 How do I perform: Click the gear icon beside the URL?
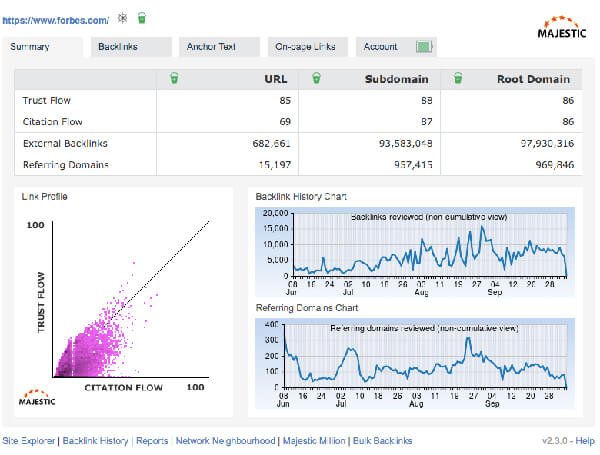(x=122, y=18)
